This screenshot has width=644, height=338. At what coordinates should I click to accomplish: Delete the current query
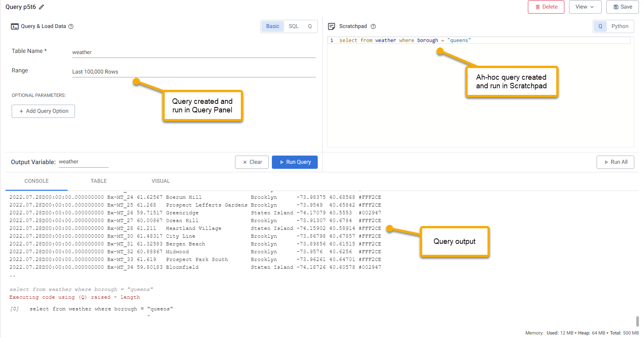(546, 7)
